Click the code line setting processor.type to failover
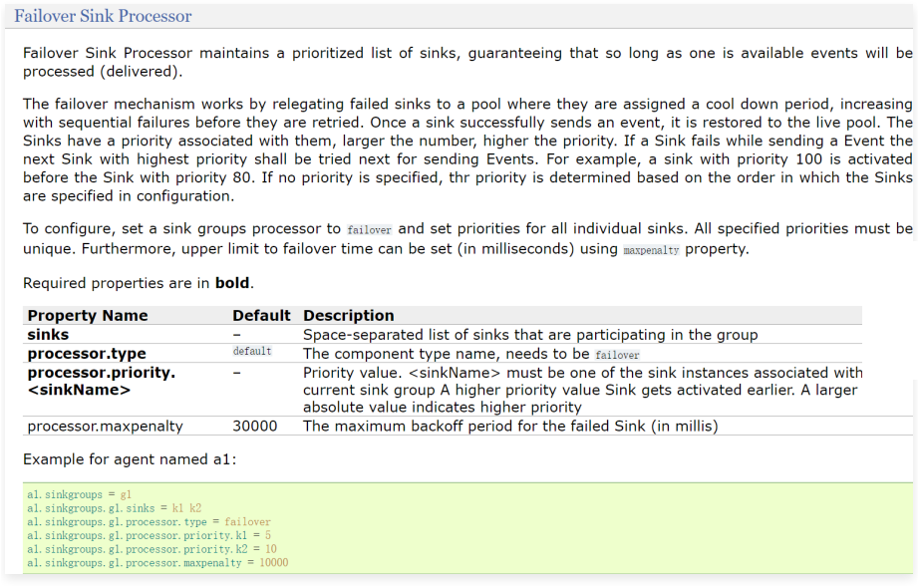 tap(149, 522)
